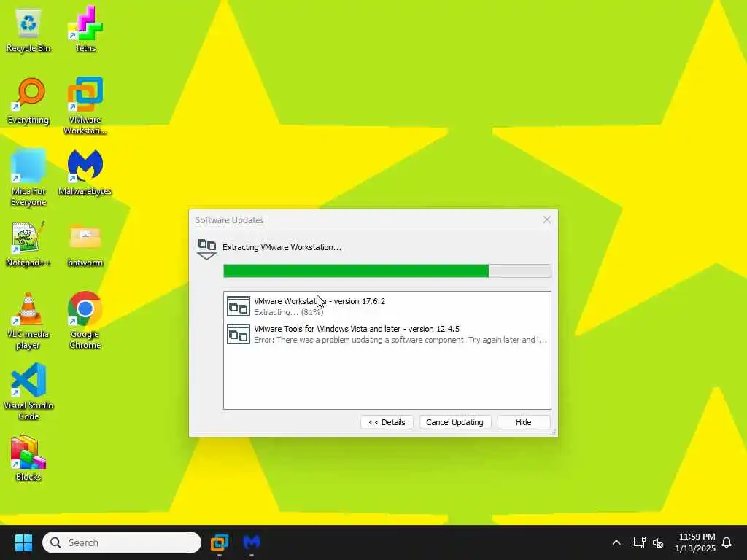Open the notifications bell icon
Viewport: 747px width, 560px height.
click(727, 542)
